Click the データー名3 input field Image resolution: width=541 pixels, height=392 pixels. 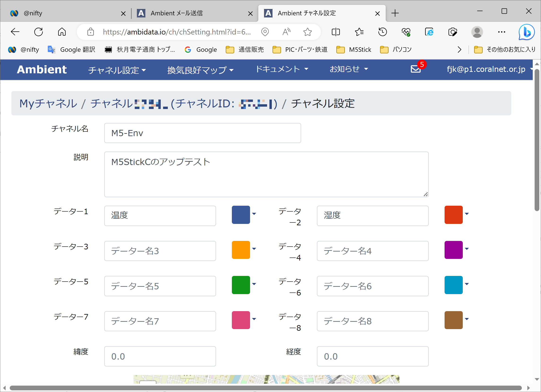[x=160, y=251]
